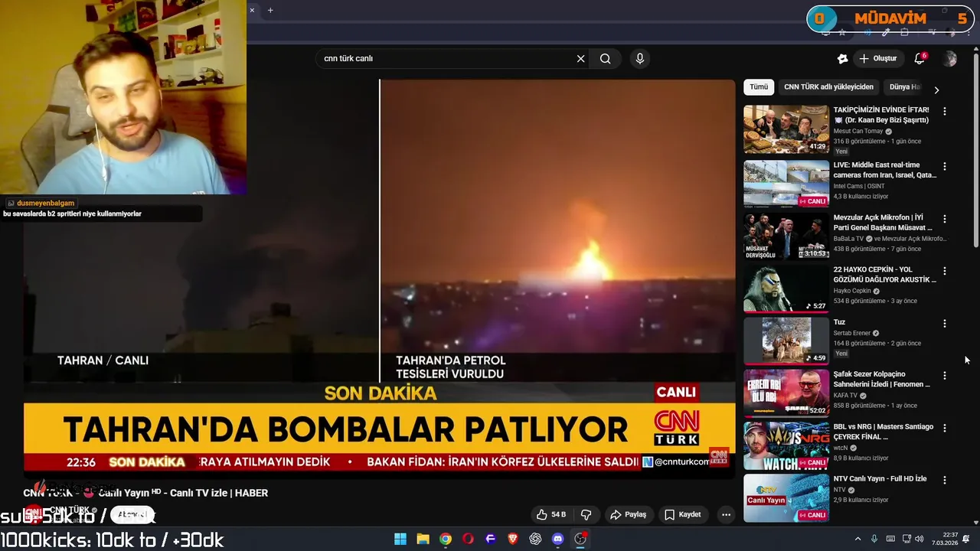The width and height of the screenshot is (980, 551).
Task: Open Middle East real-time cameras thumbnail
Action: (x=786, y=184)
